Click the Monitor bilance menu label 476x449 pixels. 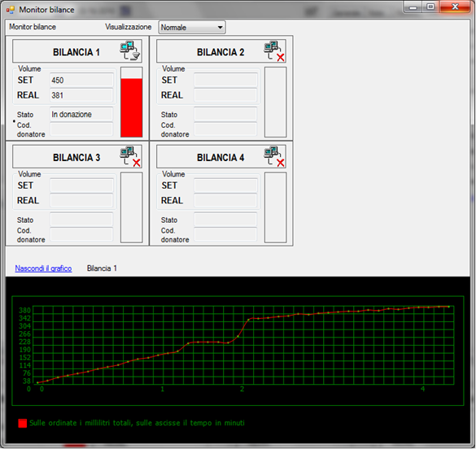coord(33,27)
